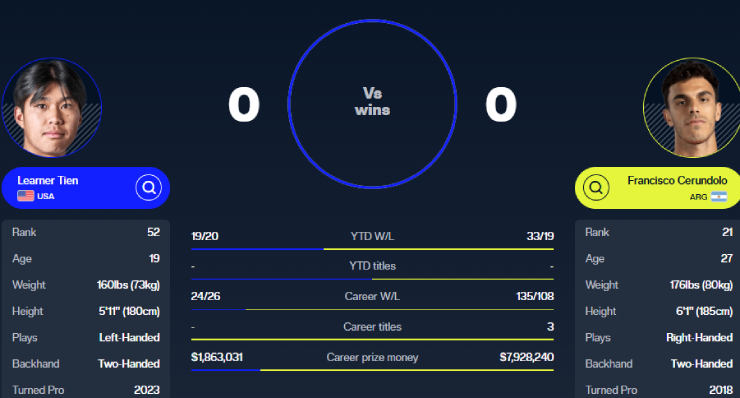
Task: Click Cerundolo's Rank 21 row
Action: pos(658,232)
